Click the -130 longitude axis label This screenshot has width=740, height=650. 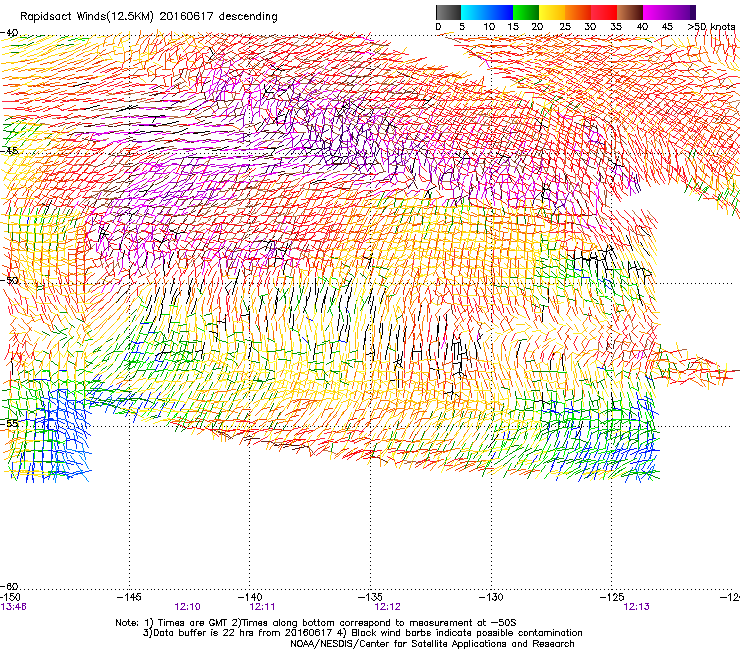pos(491,597)
